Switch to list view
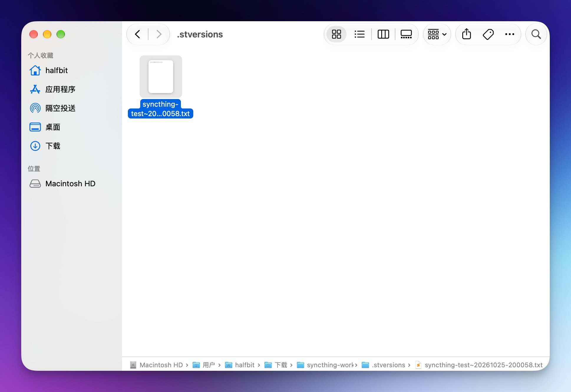571x392 pixels. (359, 34)
